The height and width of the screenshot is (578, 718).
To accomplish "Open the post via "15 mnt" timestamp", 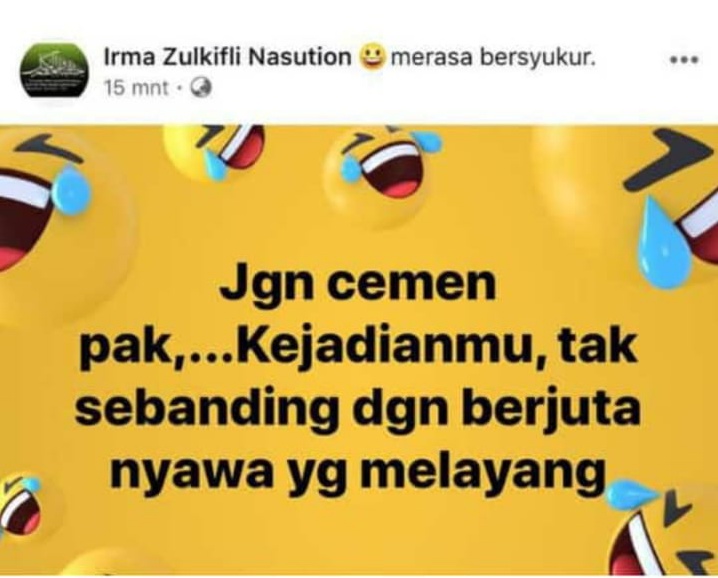I will [x=136, y=87].
